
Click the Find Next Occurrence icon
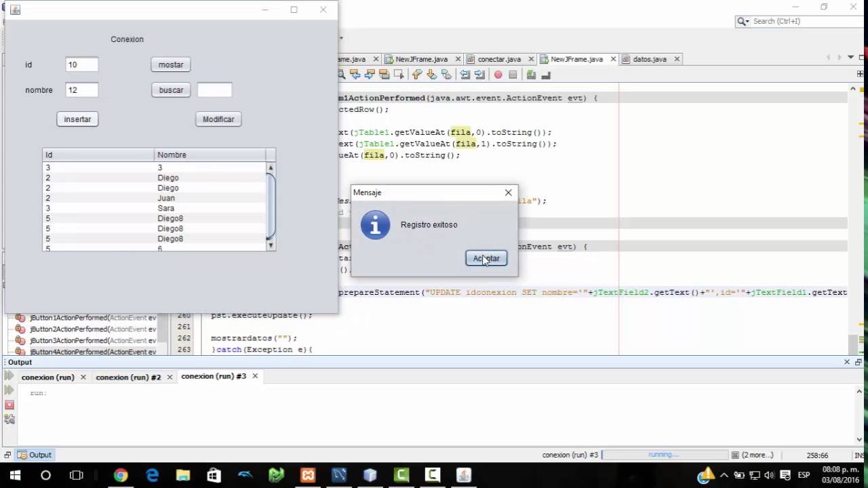(x=370, y=75)
